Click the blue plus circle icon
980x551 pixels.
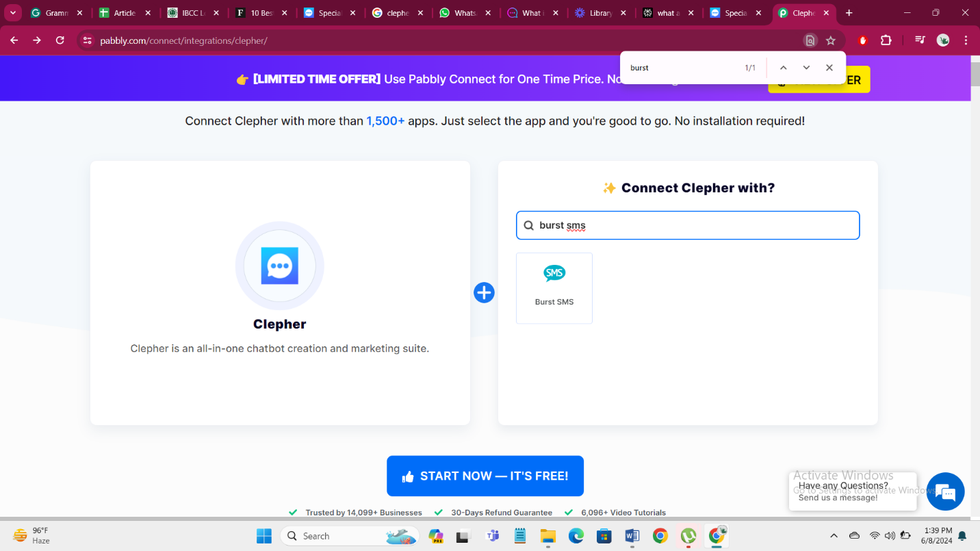click(484, 293)
